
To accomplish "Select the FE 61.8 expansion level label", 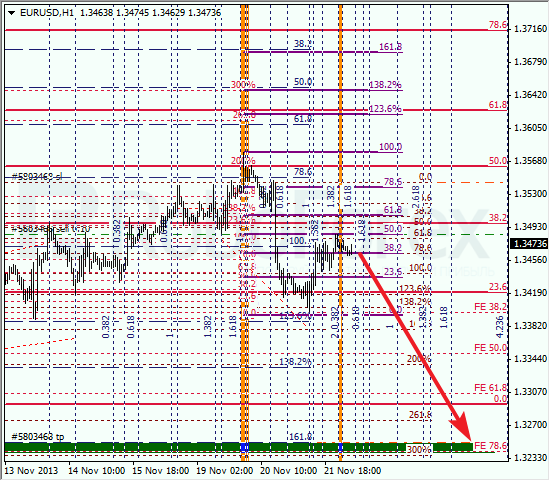I will [490, 388].
